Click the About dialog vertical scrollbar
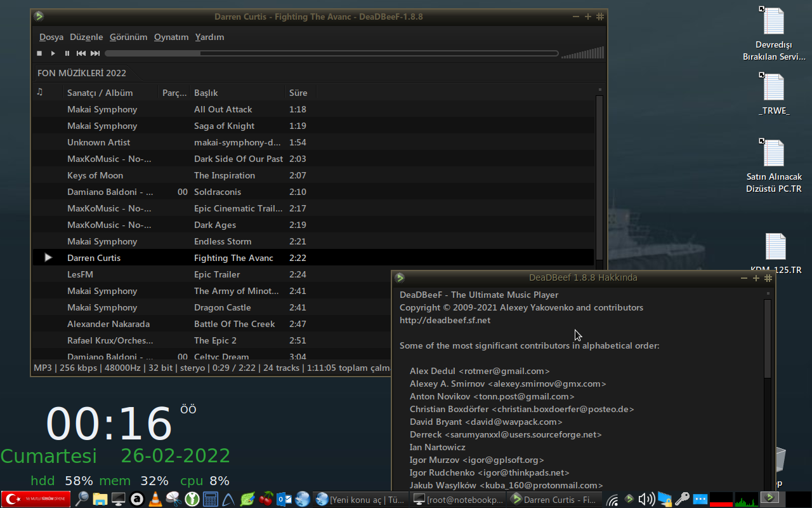812x508 pixels. [x=768, y=338]
